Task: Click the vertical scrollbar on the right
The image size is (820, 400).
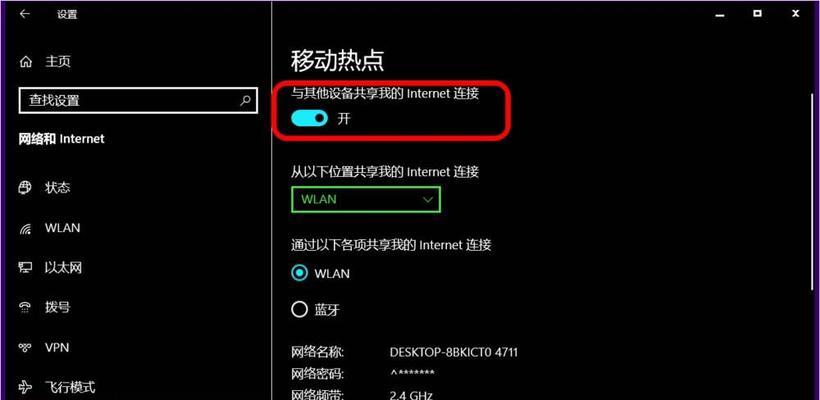Action: pyautogui.click(x=814, y=191)
